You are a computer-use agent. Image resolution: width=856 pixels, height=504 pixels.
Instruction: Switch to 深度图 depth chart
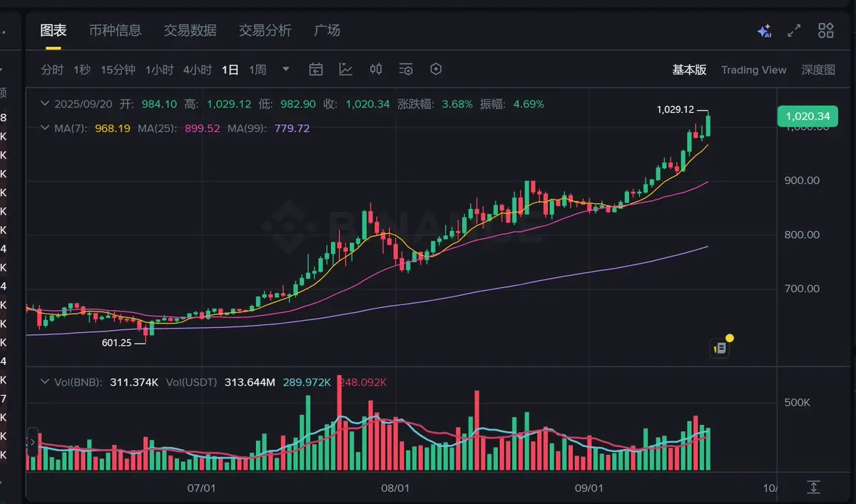coord(818,70)
